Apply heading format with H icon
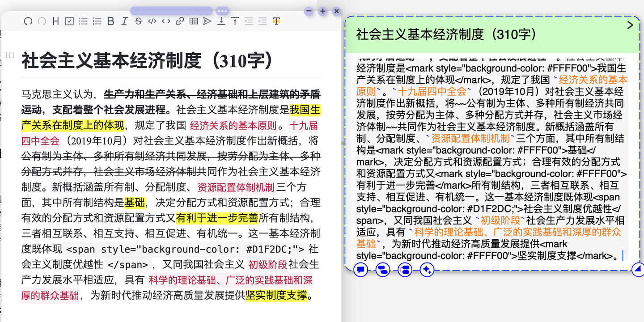Viewport: 644px width, 322px height. coord(55,21)
